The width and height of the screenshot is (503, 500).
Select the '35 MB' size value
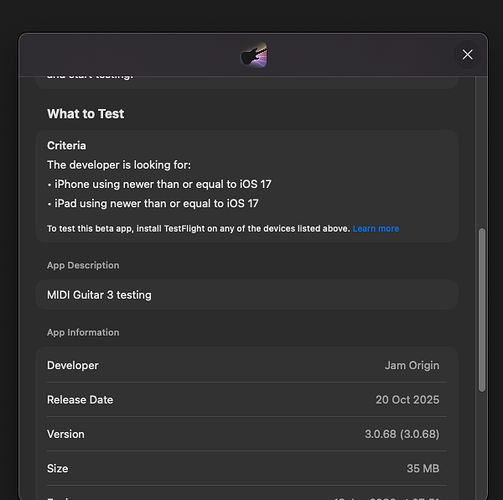(423, 468)
